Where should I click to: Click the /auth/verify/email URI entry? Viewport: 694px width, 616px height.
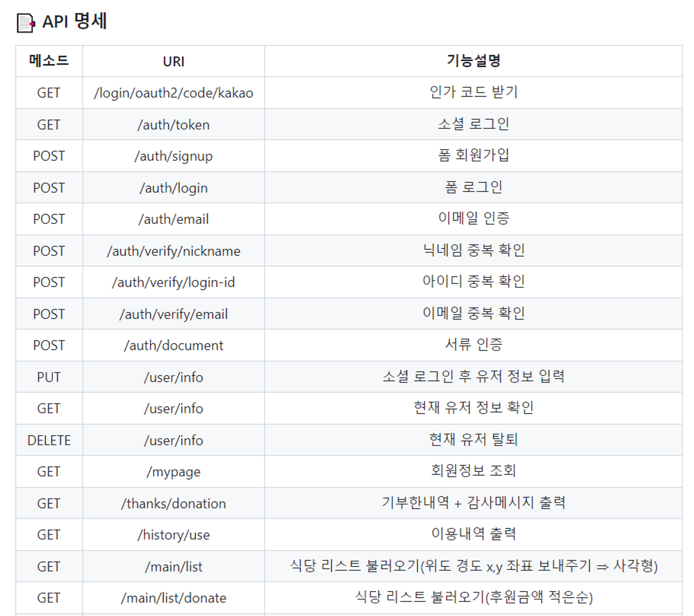173,314
